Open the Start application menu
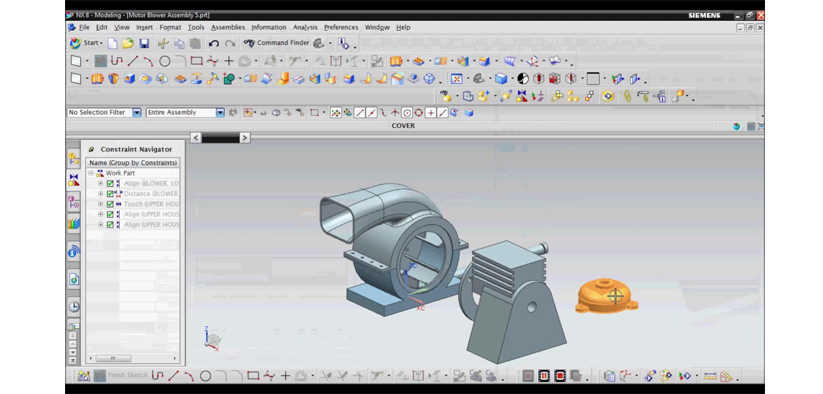This screenshot has height=394, width=823. [86, 43]
